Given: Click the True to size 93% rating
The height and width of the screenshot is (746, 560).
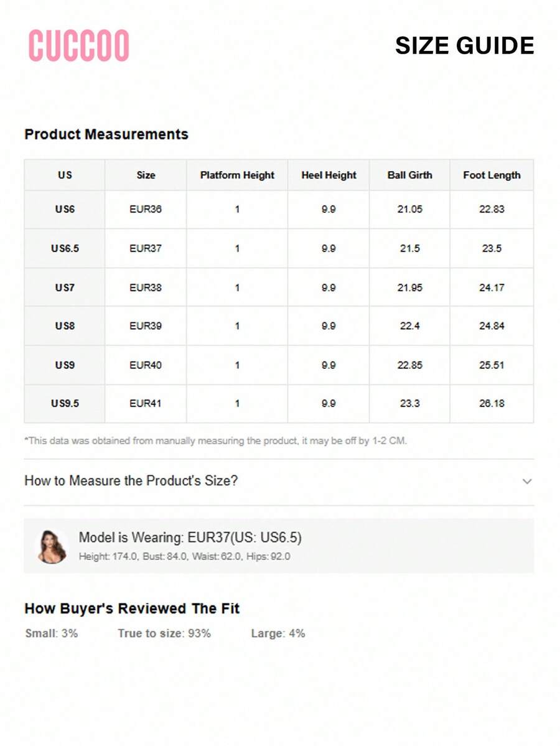Looking at the screenshot, I should [164, 634].
